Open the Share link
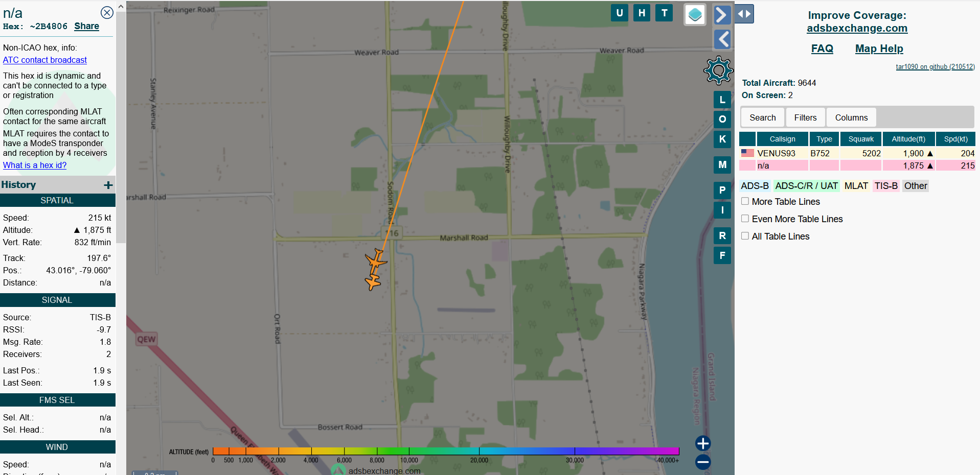The width and height of the screenshot is (980, 475). click(x=86, y=26)
